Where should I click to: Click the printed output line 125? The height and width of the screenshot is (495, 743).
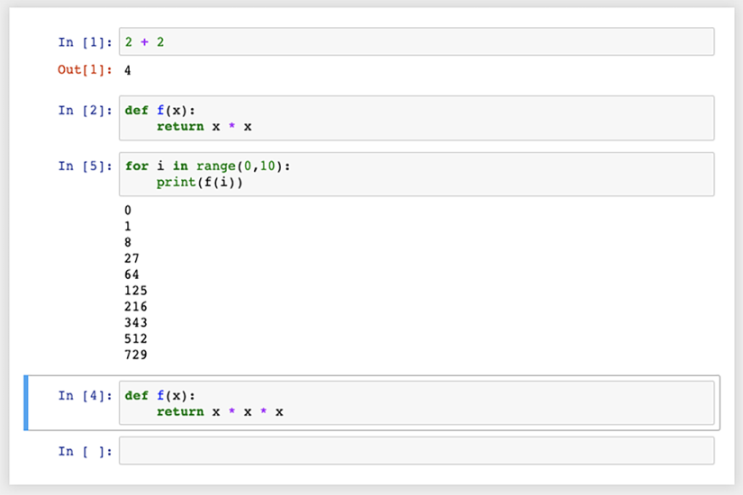(136, 290)
